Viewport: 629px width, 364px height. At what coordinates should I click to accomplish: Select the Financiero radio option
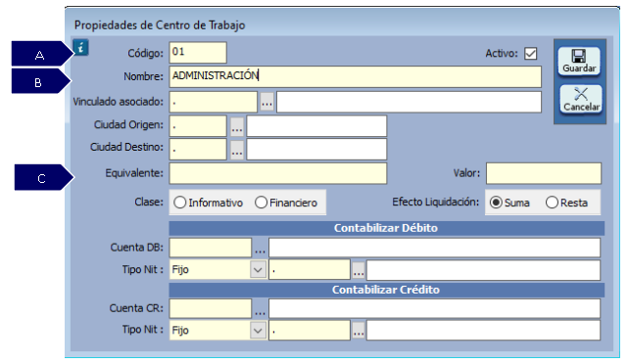tap(286, 203)
